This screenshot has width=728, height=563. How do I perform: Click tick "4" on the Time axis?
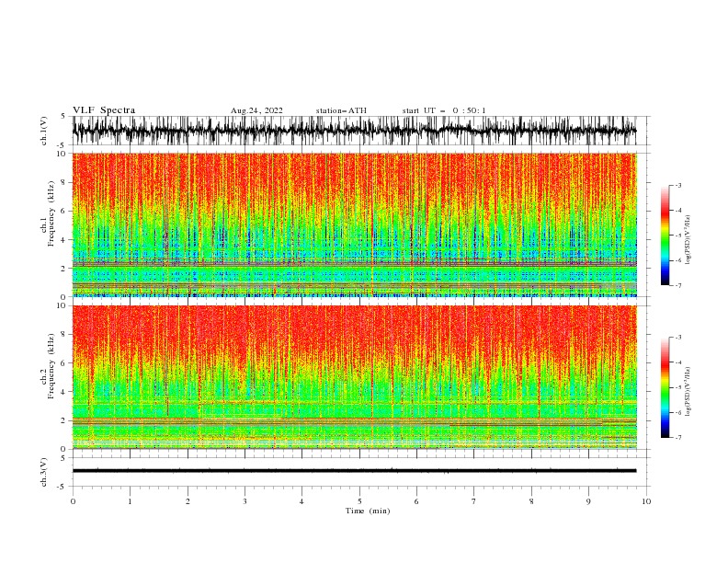[301, 501]
